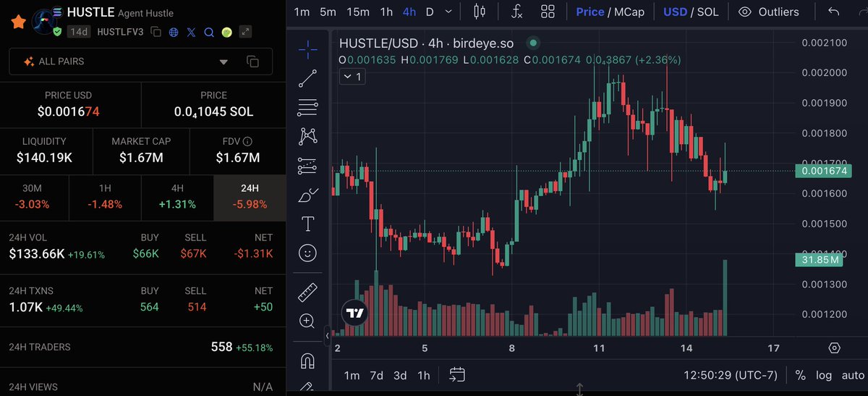Expand the timeframe chevron dropdown

[x=448, y=12]
